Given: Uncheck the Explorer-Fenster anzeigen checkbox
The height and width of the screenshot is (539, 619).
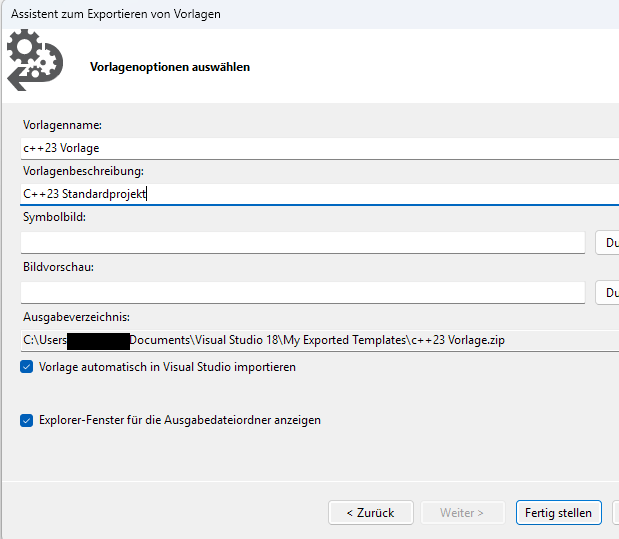Looking at the screenshot, I should pos(27,420).
